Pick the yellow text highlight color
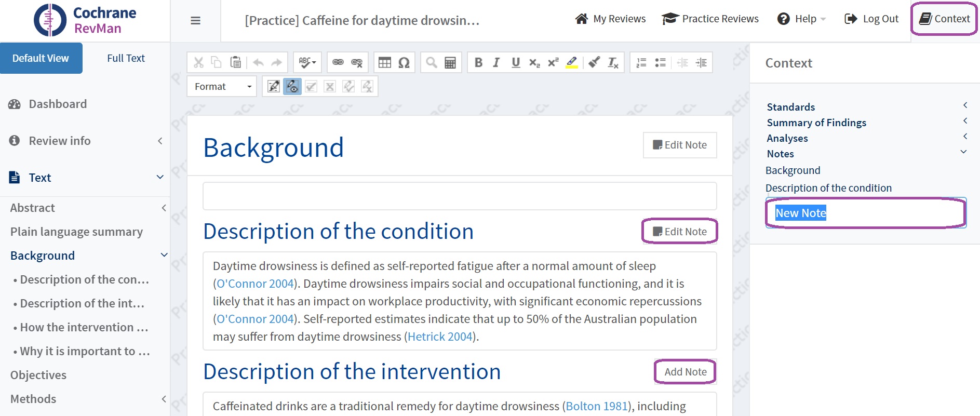Image resolution: width=980 pixels, height=416 pixels. (x=572, y=63)
